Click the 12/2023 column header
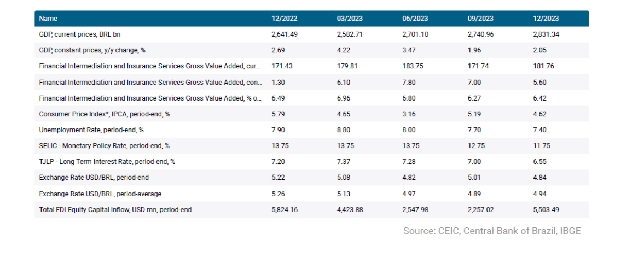This screenshot has height=258, width=644. pyautogui.click(x=546, y=19)
